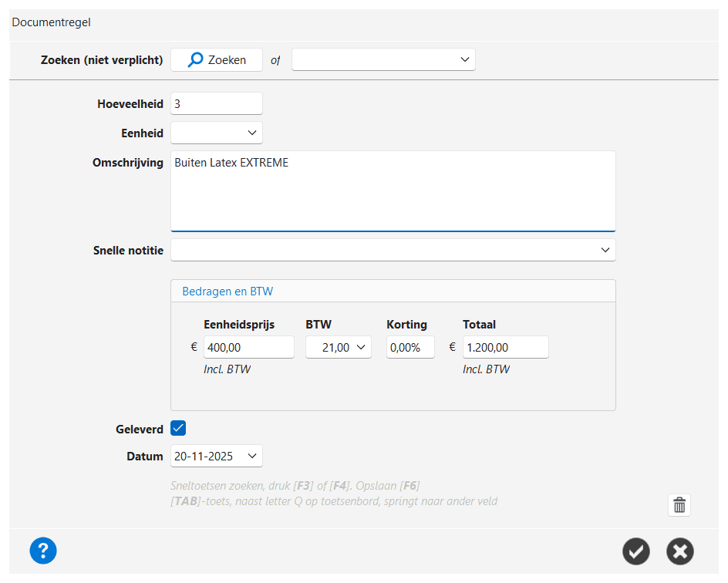Image resolution: width=728 pixels, height=583 pixels.
Task: Click the 'Incl. BTW' note under Totaal
Action: click(486, 369)
